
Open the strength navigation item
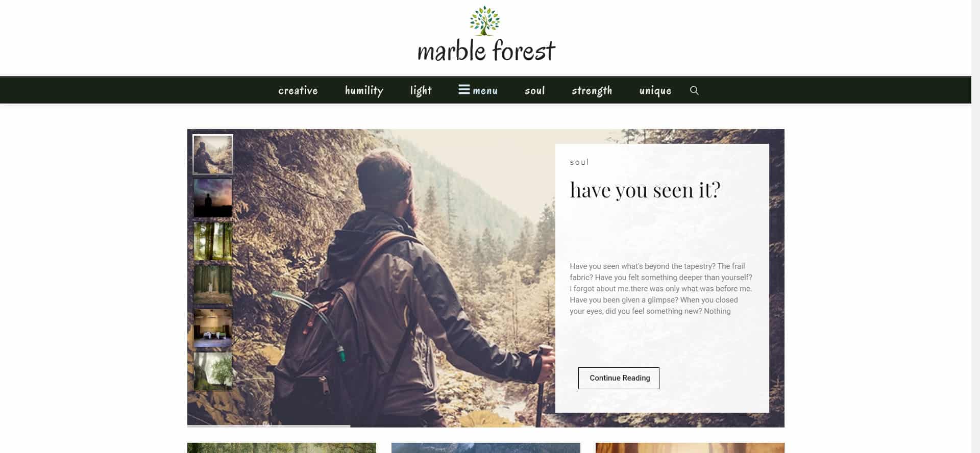[592, 90]
